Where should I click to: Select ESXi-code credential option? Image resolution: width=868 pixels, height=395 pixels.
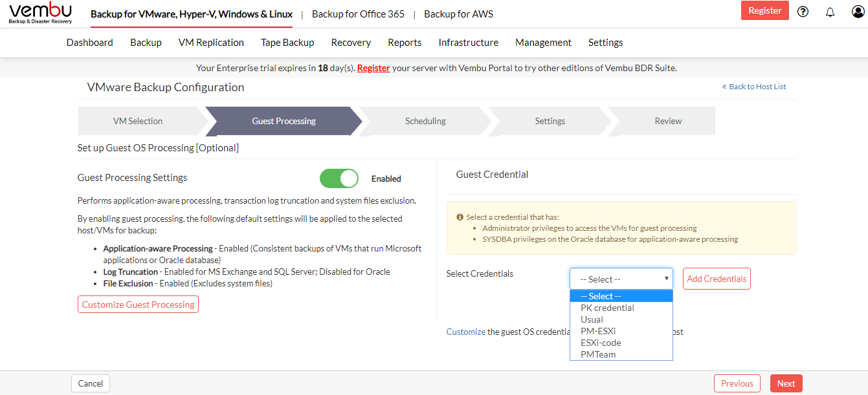[x=621, y=343]
